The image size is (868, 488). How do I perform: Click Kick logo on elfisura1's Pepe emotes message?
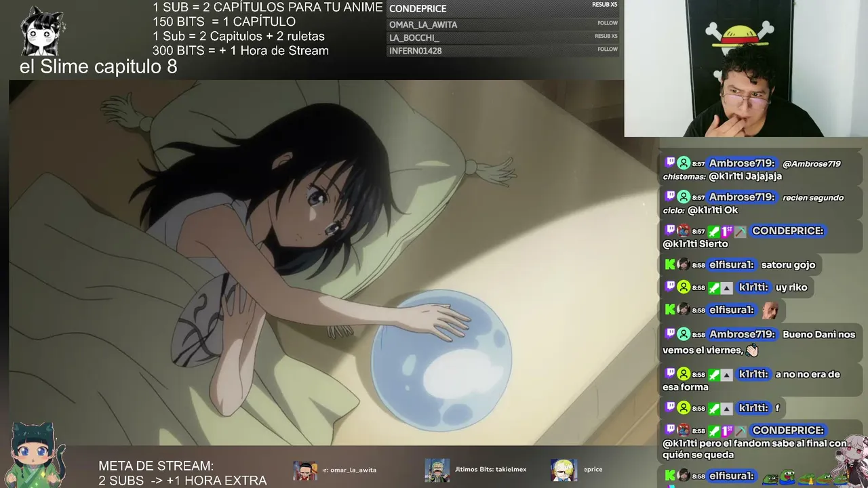670,476
